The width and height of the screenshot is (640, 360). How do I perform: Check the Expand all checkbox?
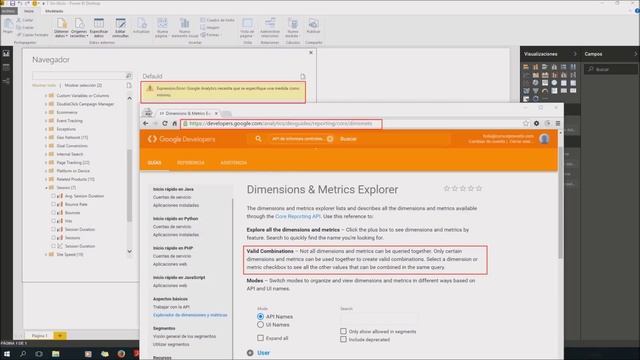coord(260,338)
